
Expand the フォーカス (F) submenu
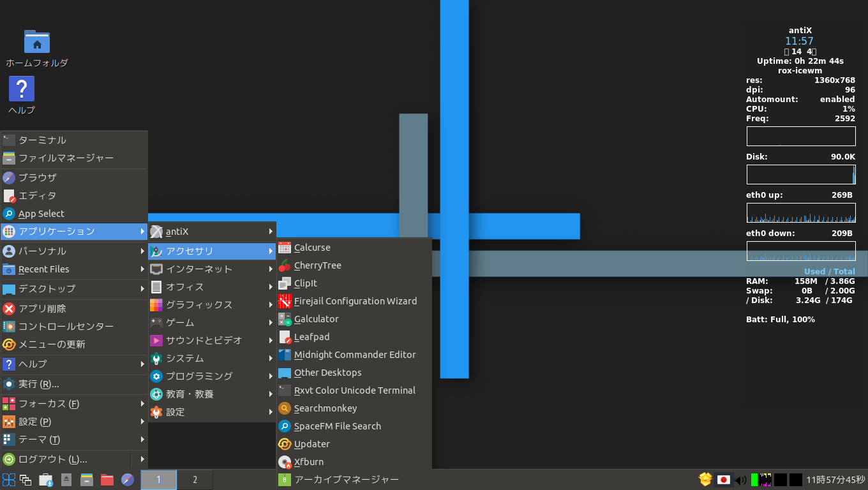(74, 404)
